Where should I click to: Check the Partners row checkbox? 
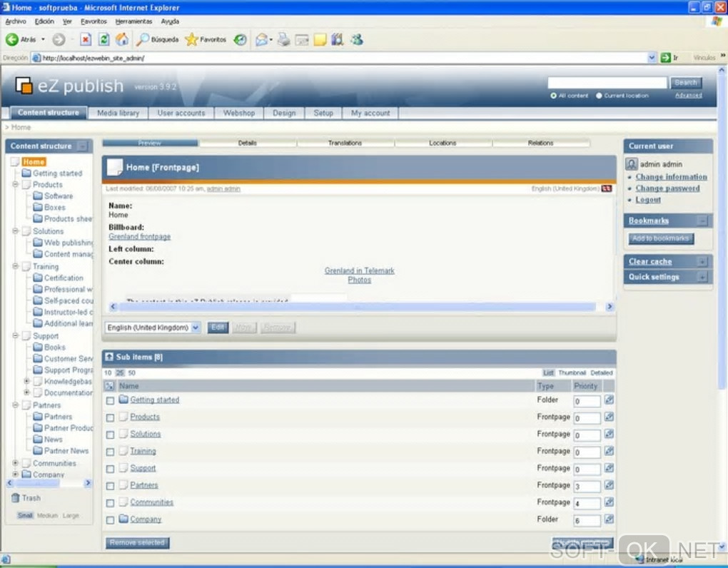[110, 486]
